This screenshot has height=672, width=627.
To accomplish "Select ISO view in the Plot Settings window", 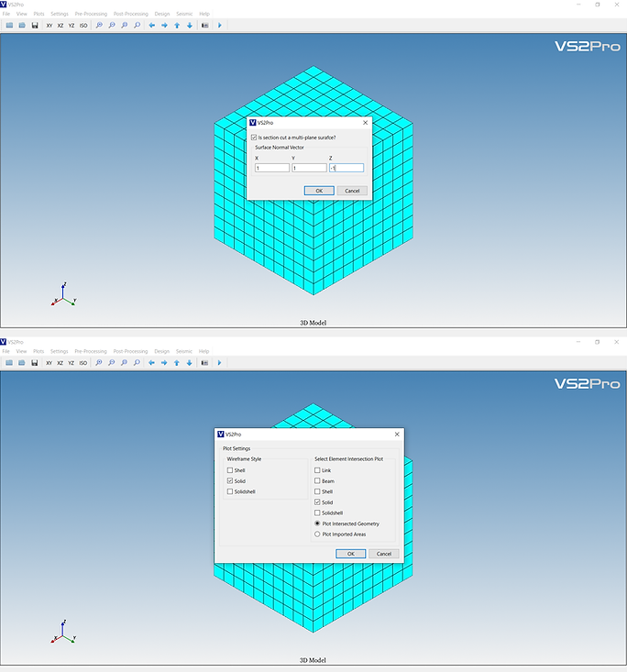I will 82,362.
